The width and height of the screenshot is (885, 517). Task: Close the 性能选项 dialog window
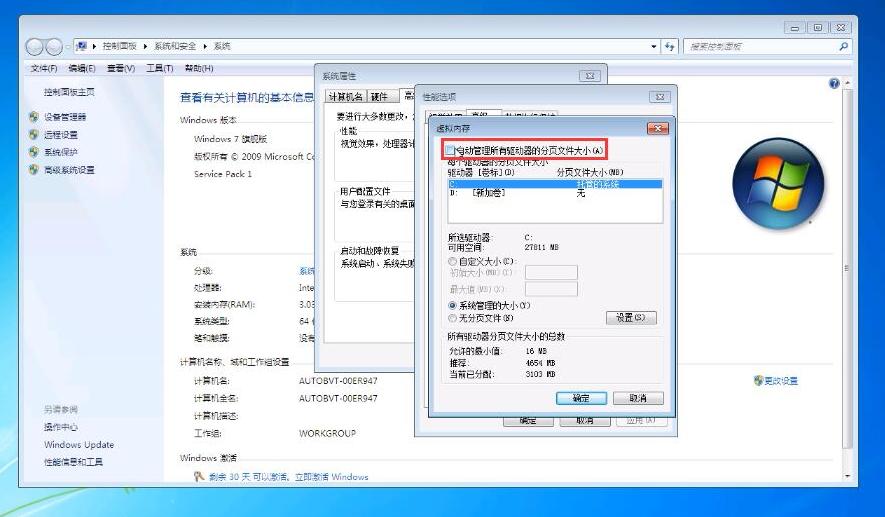(659, 97)
